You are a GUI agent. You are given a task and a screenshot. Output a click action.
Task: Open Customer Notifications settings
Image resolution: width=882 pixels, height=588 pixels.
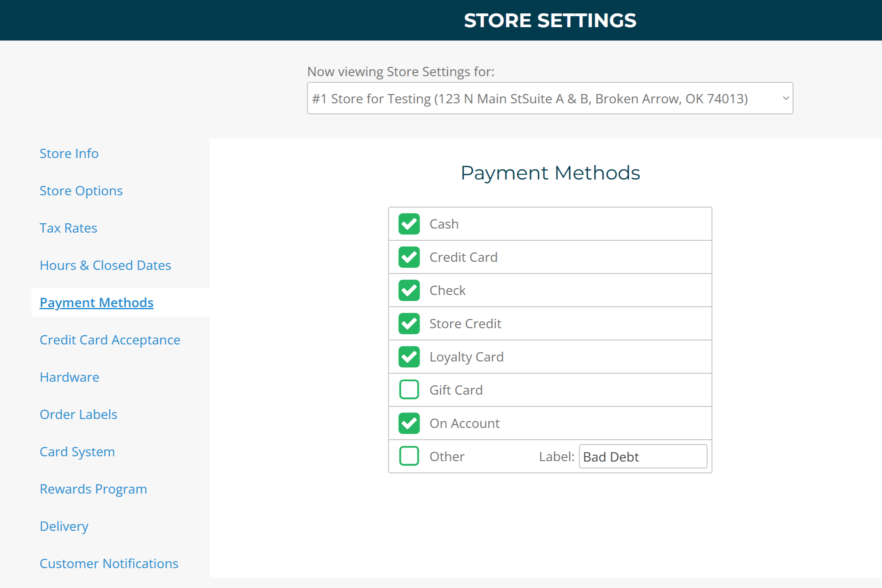click(109, 564)
